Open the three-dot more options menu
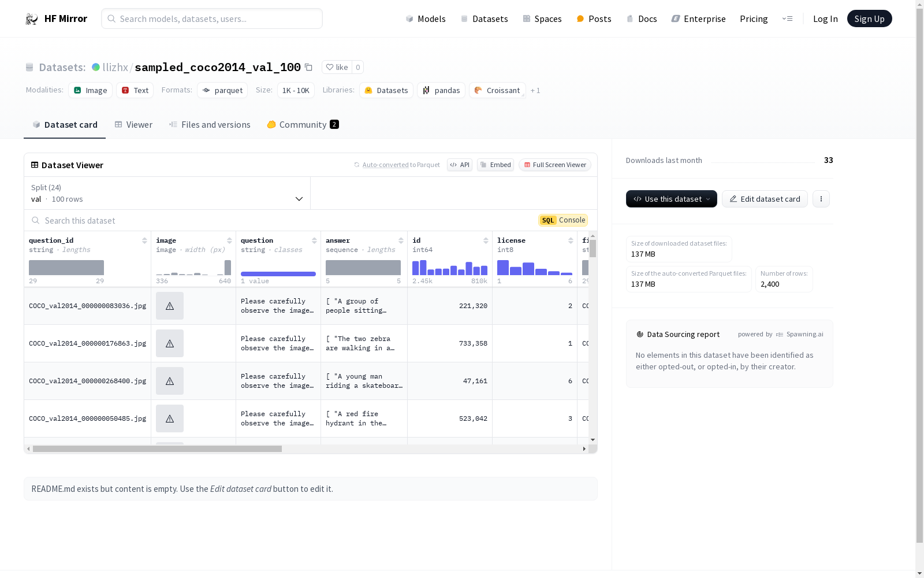924x578 pixels. coord(821,199)
